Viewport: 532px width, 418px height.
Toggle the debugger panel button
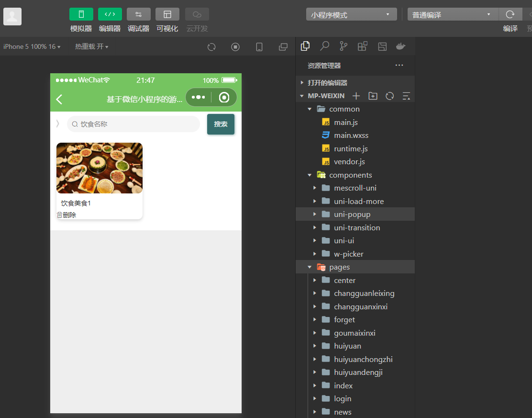(138, 14)
